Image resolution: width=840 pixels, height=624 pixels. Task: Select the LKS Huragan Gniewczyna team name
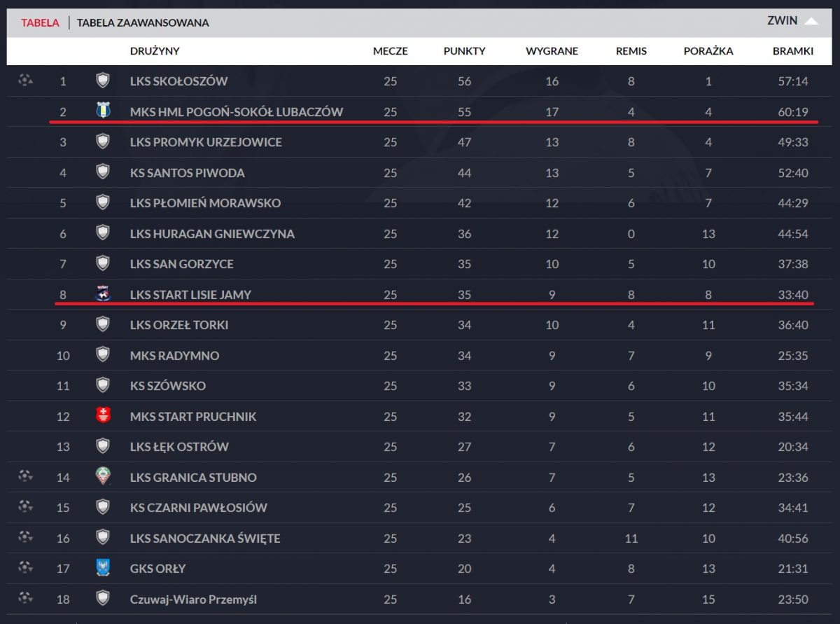coord(212,234)
